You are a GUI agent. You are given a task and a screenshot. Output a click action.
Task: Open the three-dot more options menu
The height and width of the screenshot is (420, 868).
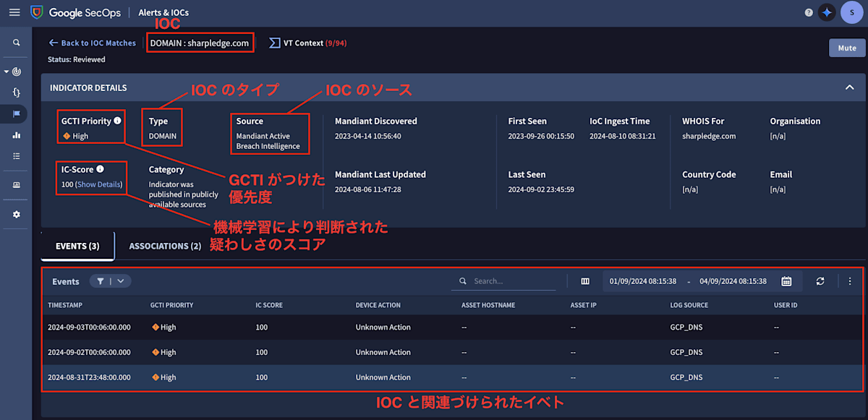[850, 281]
